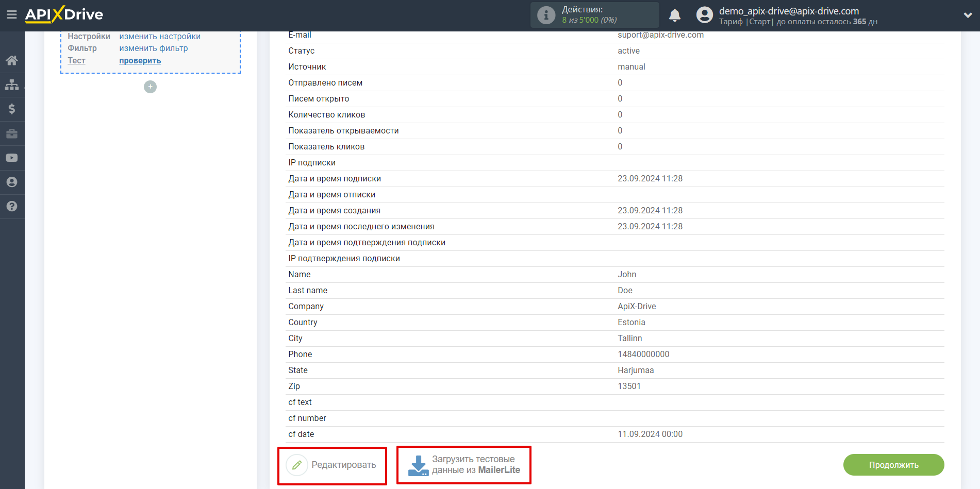Expand the account dropdown chevron

pyautogui.click(x=968, y=15)
